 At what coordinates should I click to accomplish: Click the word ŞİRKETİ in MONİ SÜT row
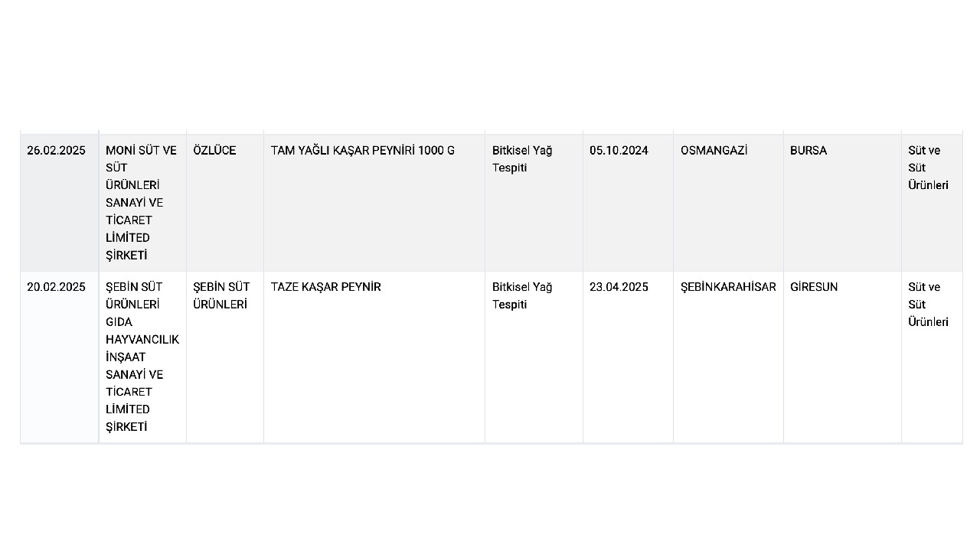(126, 256)
